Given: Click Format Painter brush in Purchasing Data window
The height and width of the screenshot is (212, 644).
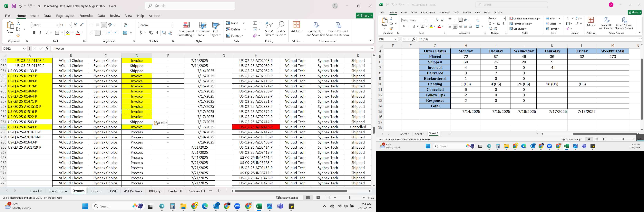Looking at the screenshot, I should [18, 35].
